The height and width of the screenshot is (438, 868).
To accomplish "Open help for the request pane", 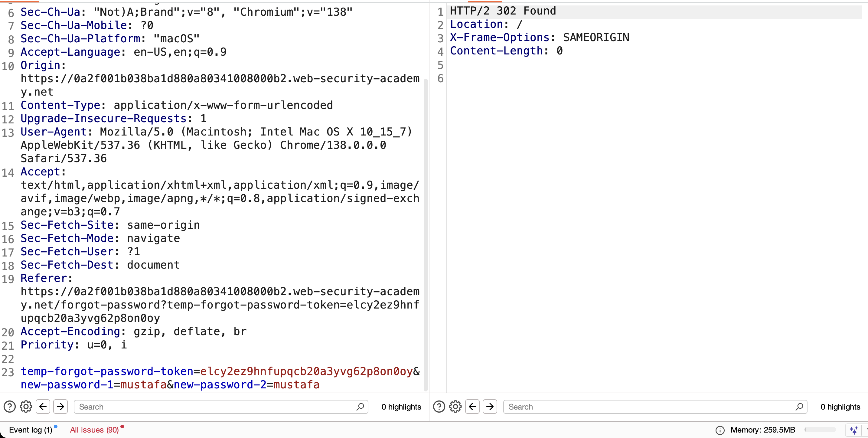I will pyautogui.click(x=9, y=407).
